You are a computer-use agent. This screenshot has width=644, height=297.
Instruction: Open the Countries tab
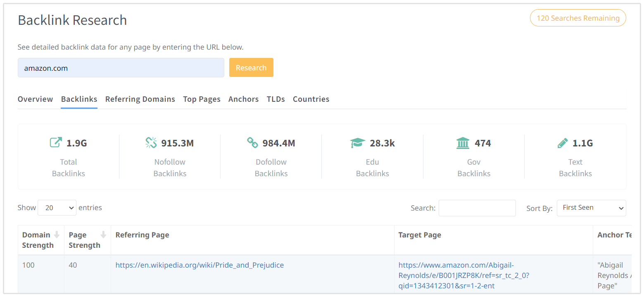click(x=311, y=99)
